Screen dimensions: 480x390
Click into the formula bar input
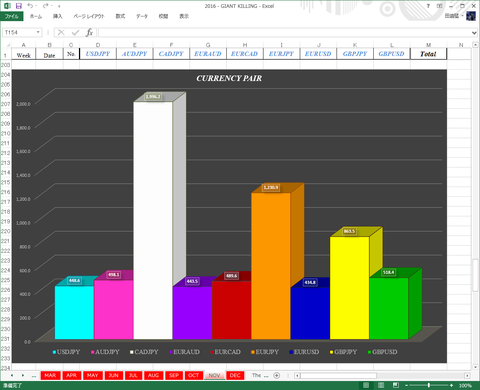[284, 32]
